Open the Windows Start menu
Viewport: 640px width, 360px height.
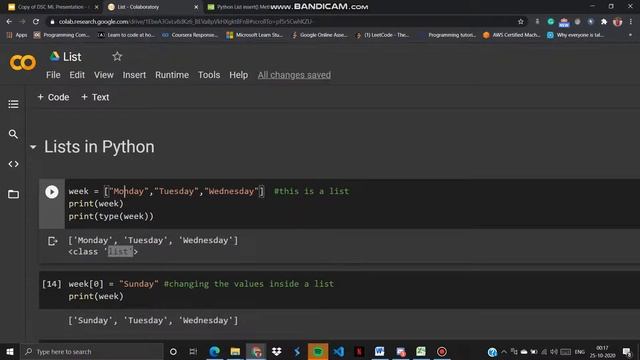pyautogui.click(x=10, y=351)
